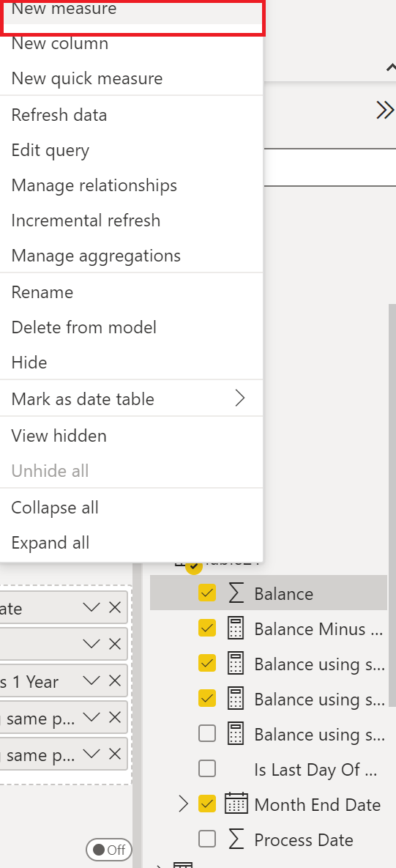Viewport: 396px width, 868px height.
Task: Click Mark as date table entry
Action: click(x=132, y=398)
